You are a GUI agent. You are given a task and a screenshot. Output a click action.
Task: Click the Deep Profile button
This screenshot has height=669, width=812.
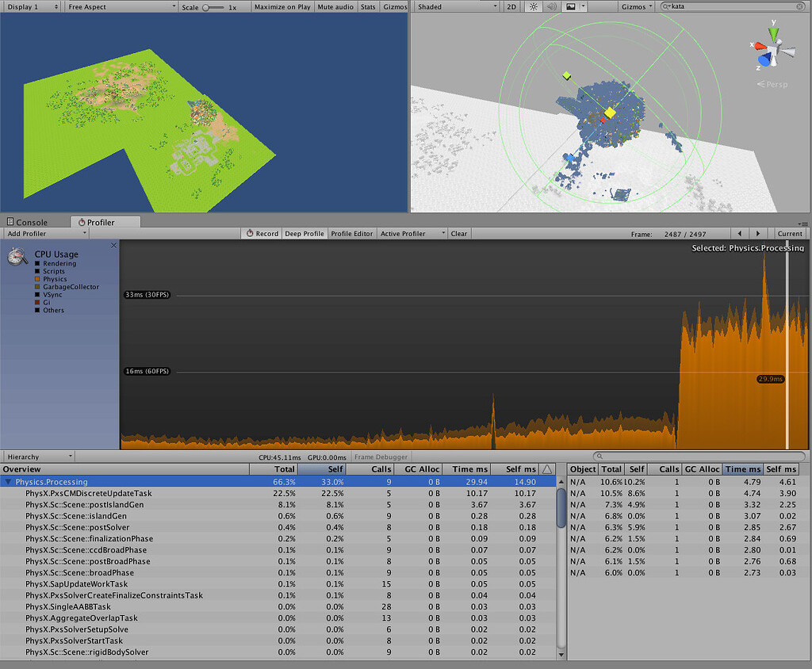[304, 233]
